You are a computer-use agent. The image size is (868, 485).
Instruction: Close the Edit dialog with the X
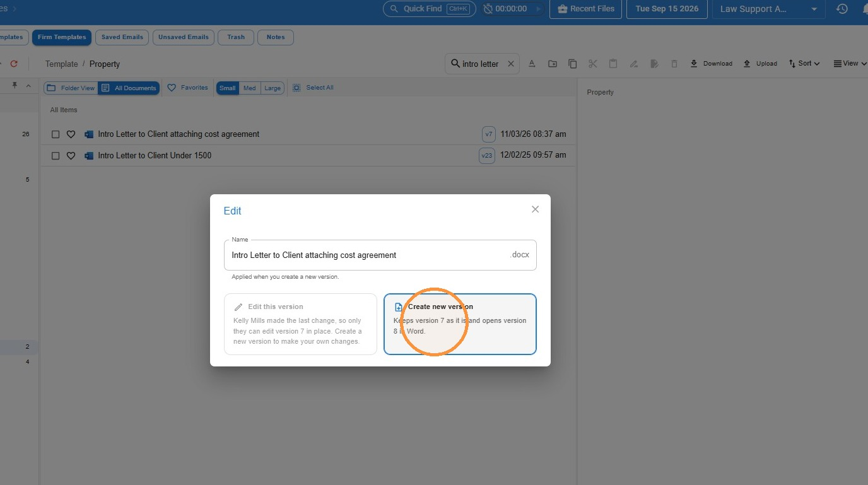point(535,209)
